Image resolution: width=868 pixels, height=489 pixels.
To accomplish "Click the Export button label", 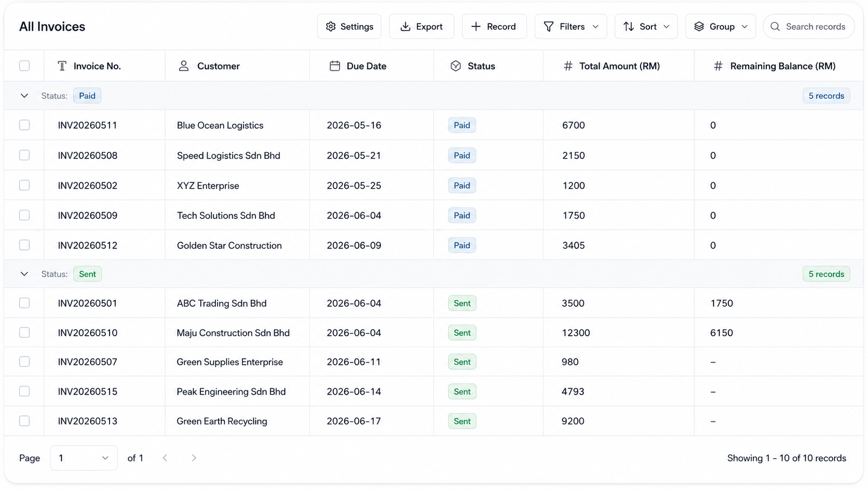I will [429, 27].
